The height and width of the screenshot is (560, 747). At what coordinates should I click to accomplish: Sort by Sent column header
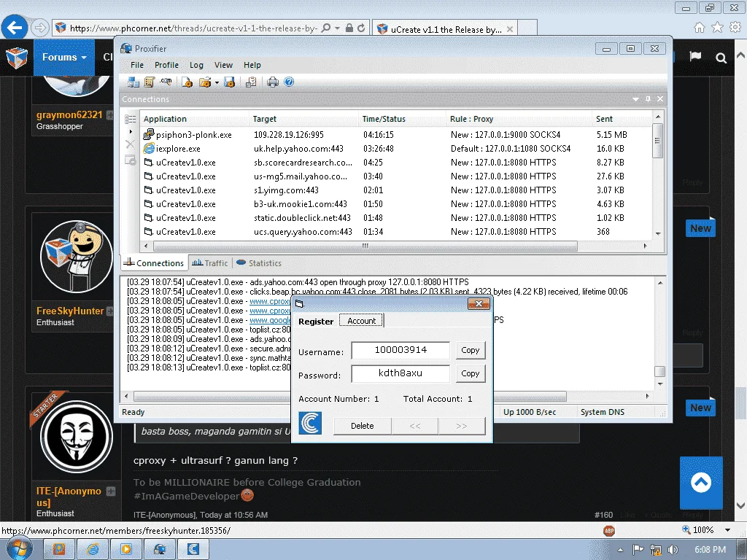pos(622,119)
